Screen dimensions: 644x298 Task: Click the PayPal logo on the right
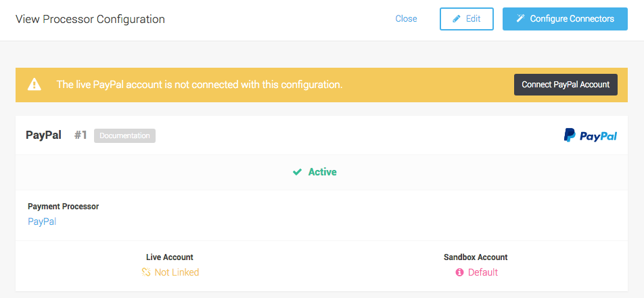click(590, 135)
